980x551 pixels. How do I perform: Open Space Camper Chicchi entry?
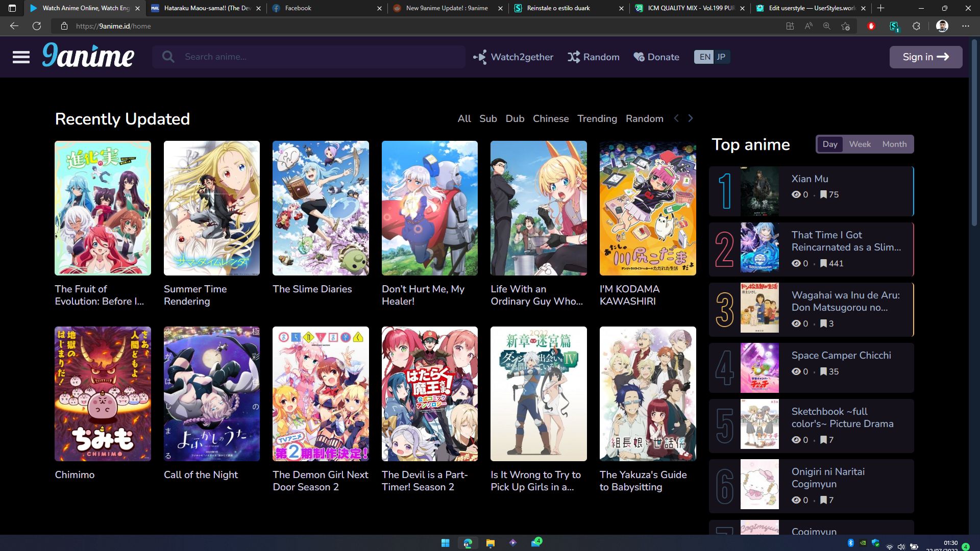[x=811, y=368]
